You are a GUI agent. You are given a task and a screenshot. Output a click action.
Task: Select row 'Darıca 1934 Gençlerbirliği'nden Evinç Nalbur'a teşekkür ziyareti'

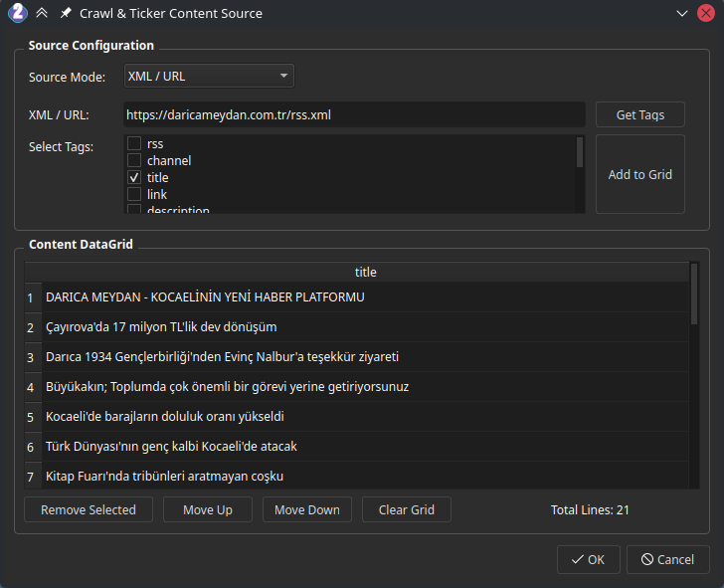365,356
